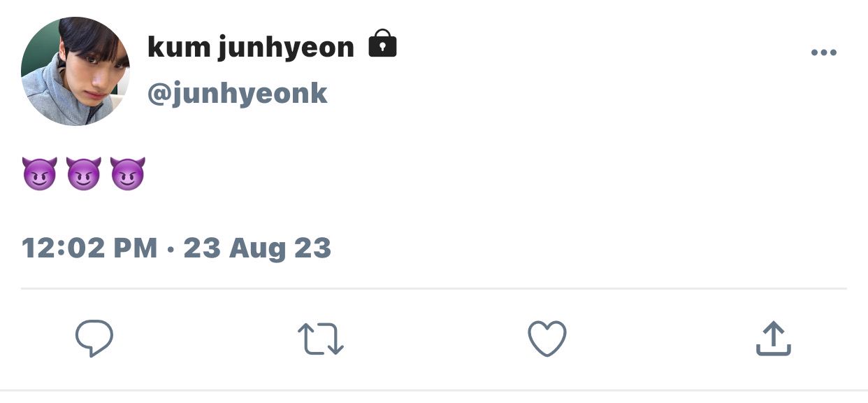Viewport: 868px width, 403px height.
Task: Open the three-dot more options menu
Action: click(x=823, y=52)
